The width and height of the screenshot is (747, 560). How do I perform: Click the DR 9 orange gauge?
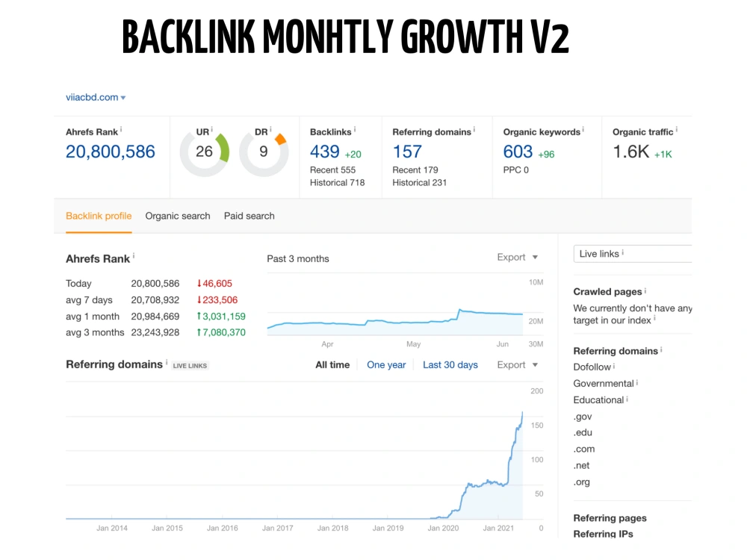pos(264,152)
